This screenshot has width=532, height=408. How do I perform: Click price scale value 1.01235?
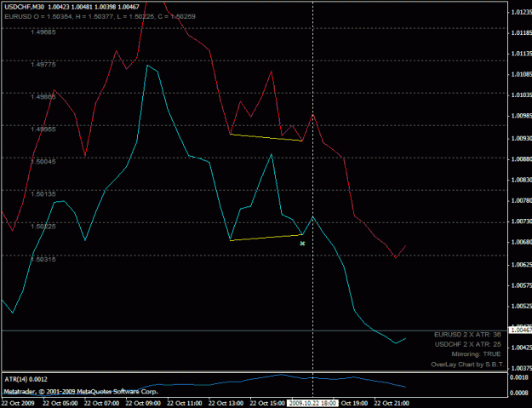(x=521, y=12)
